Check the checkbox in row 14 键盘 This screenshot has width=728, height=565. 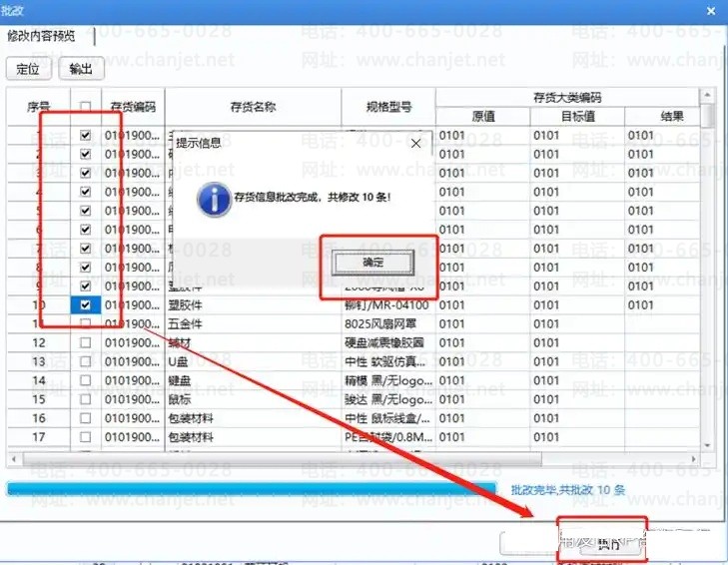(86, 380)
